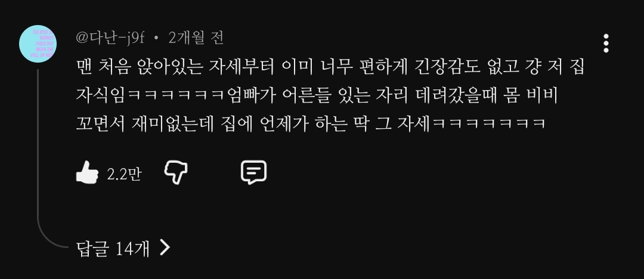Visit the @다난-j9f channel username
Viewport: 644px width, 279px height.
[110, 38]
